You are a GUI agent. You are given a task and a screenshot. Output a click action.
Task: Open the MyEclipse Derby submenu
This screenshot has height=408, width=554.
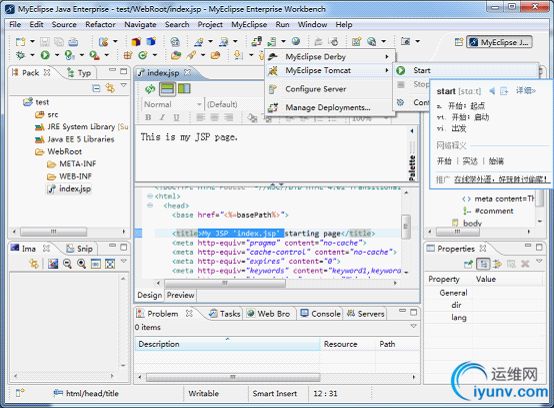pos(329,57)
